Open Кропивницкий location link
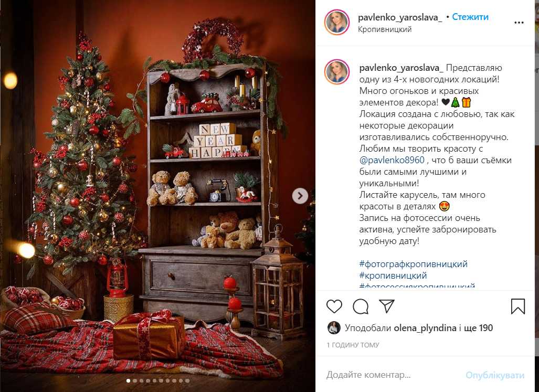This screenshot has height=392, width=539. point(385,29)
